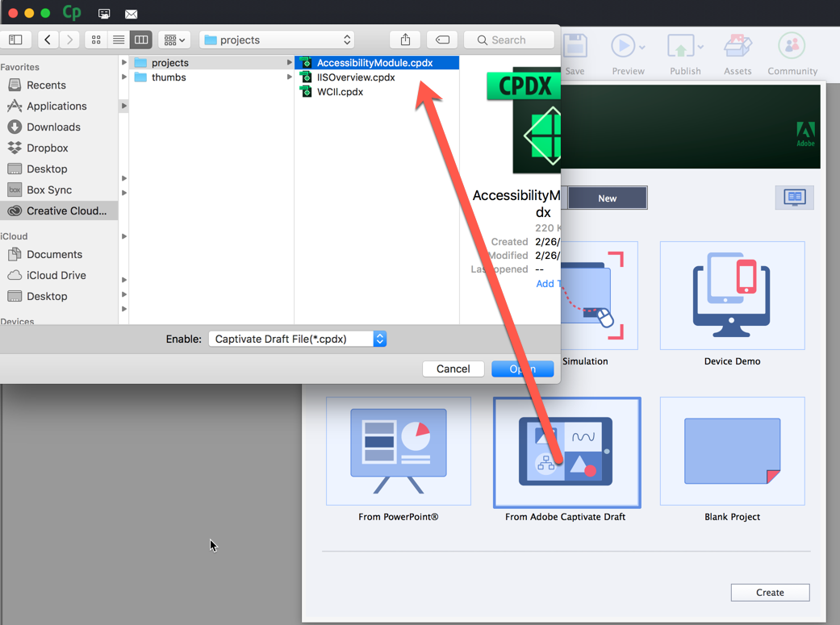Expand the projects folder arrow
This screenshot has width=840, height=625.
pyautogui.click(x=290, y=63)
